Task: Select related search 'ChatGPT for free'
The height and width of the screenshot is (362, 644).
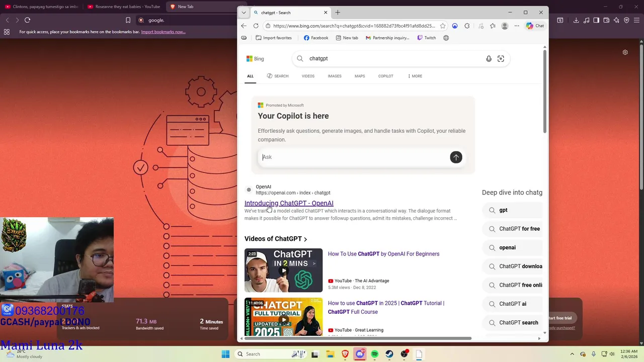Action: 512,229
